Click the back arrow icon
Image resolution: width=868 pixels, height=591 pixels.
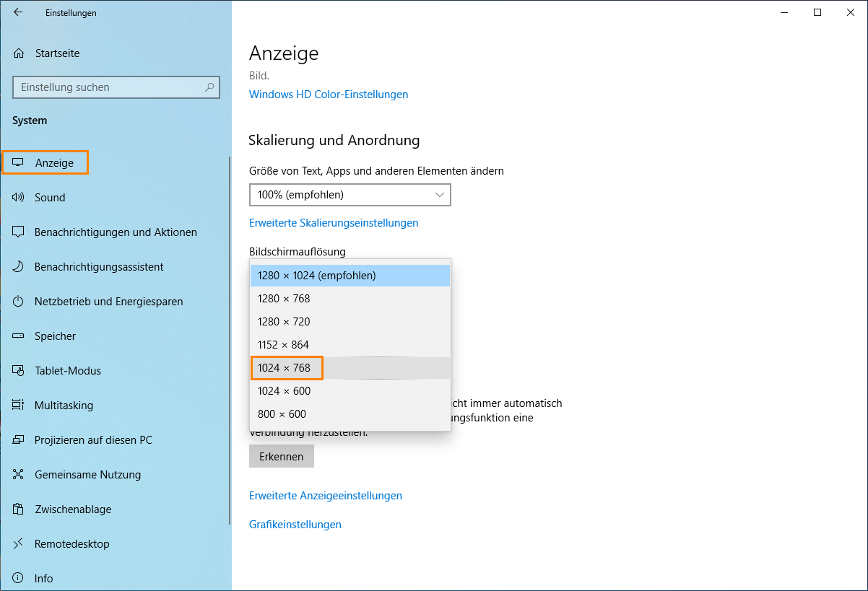tap(18, 12)
